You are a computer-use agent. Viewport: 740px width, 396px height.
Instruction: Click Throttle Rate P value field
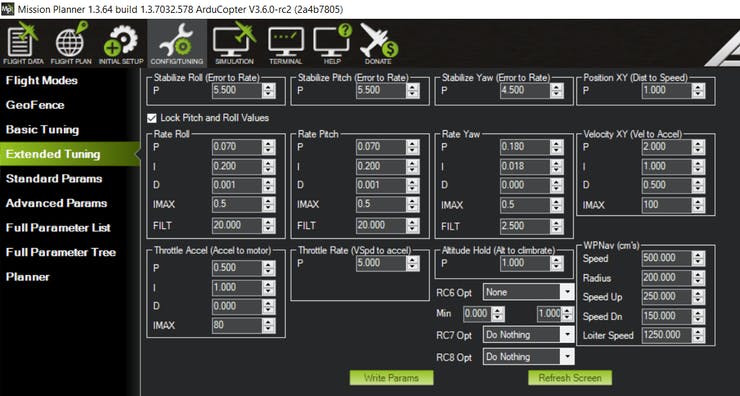point(381,263)
